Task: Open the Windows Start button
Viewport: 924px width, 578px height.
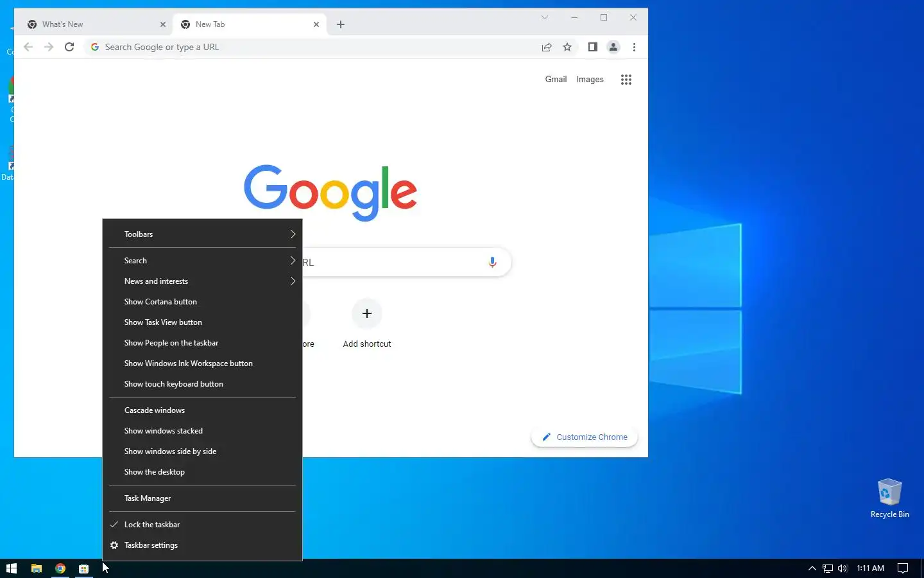Action: [x=12, y=568]
